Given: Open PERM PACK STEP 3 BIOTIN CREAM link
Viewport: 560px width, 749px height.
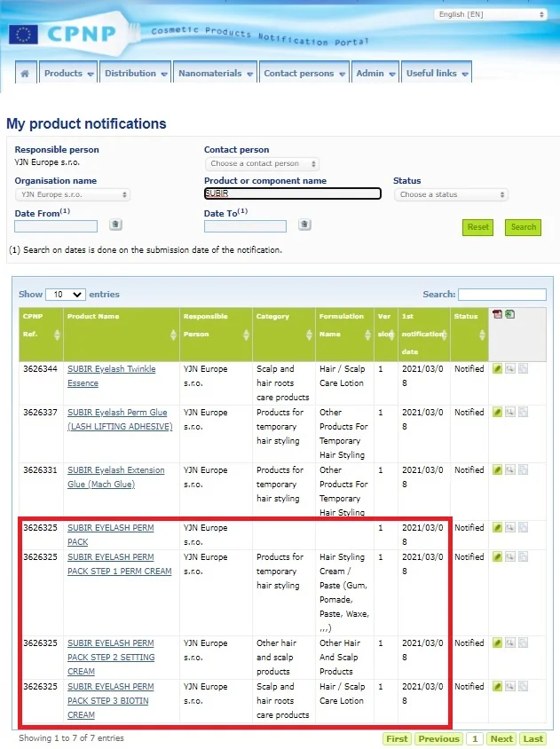Looking at the screenshot, I should (x=110, y=701).
